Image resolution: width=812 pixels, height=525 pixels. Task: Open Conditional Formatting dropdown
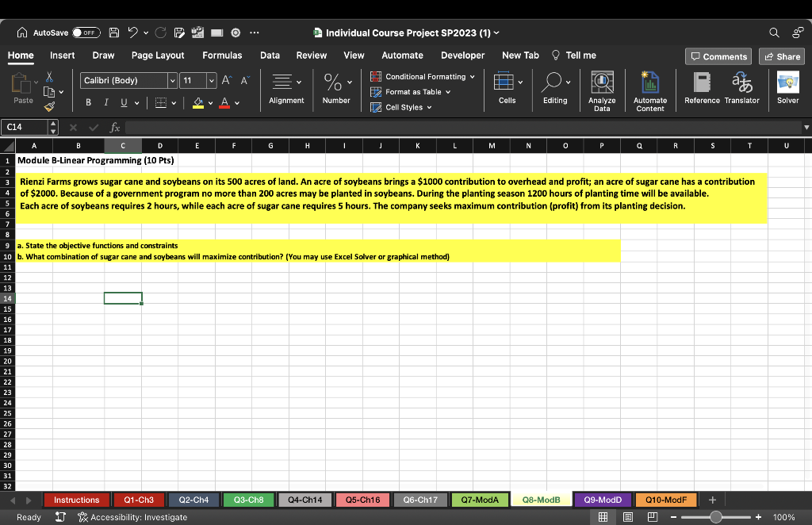click(x=423, y=77)
